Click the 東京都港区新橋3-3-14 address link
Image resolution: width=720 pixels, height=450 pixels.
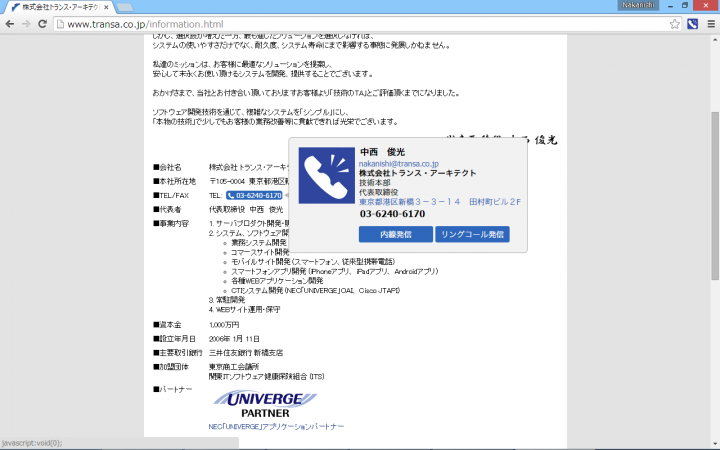pos(440,202)
